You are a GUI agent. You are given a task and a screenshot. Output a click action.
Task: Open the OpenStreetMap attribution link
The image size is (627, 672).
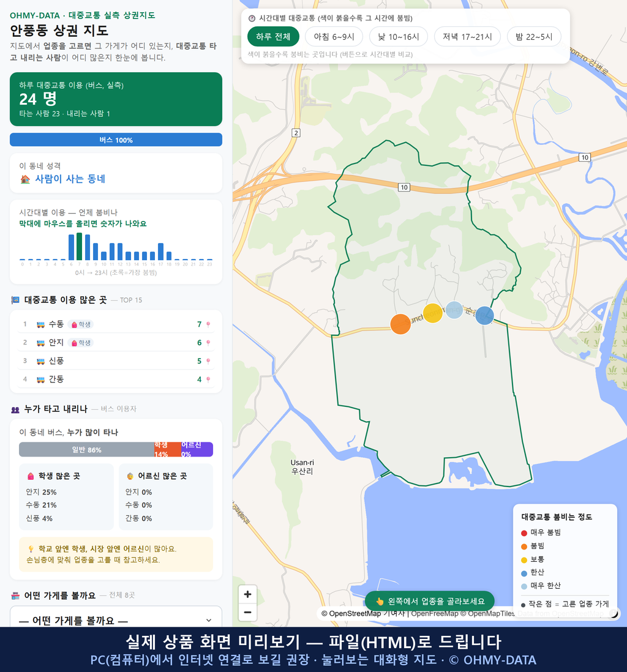(x=351, y=614)
